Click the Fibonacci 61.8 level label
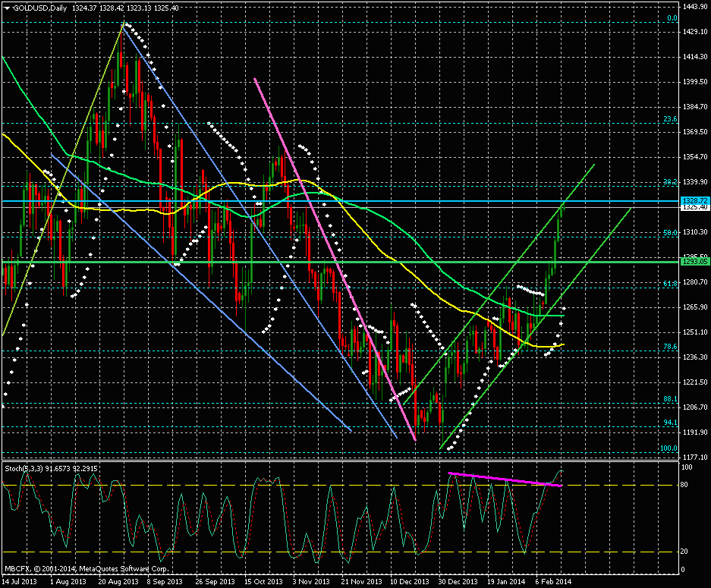This screenshot has height=588, width=711. 671,283
